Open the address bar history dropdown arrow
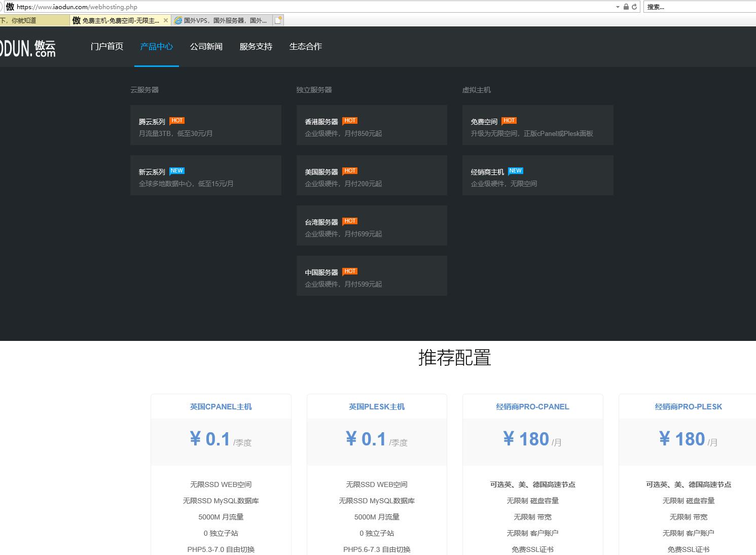Viewport: 756px width, 555px height. (617, 7)
